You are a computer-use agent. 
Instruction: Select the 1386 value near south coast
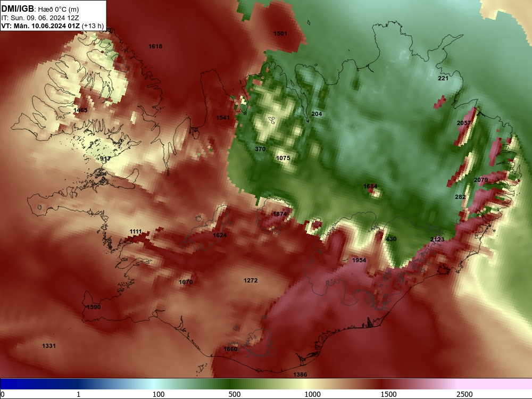(300, 375)
